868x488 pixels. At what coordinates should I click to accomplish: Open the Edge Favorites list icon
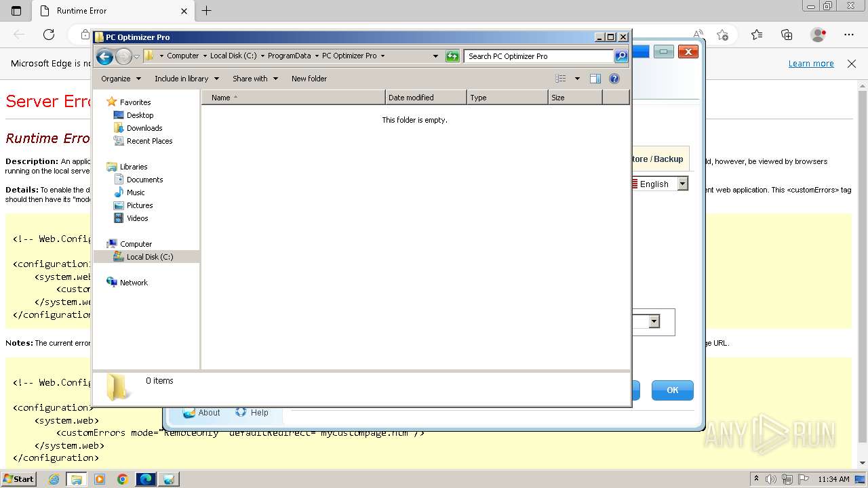point(757,35)
